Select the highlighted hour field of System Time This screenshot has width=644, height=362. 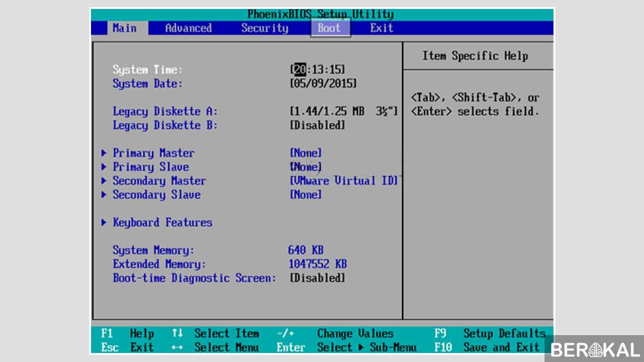300,70
